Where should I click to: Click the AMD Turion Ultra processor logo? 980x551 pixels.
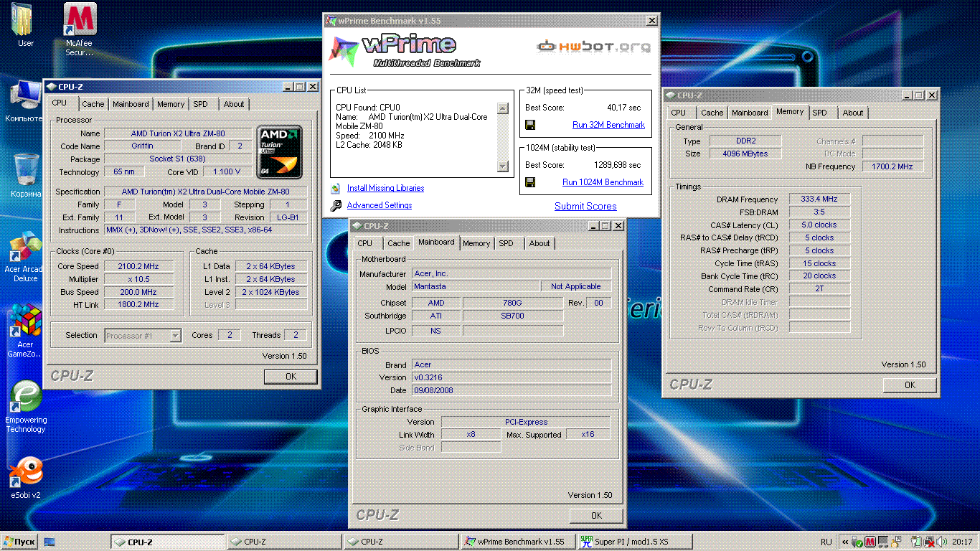tap(279, 152)
